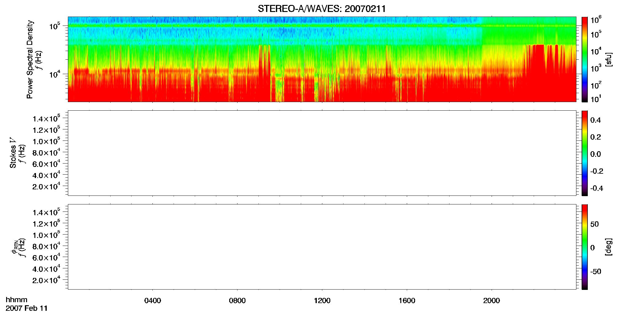The image size is (644, 332).
Task: Select the "Stokes V" axis label
Action: pos(13,153)
